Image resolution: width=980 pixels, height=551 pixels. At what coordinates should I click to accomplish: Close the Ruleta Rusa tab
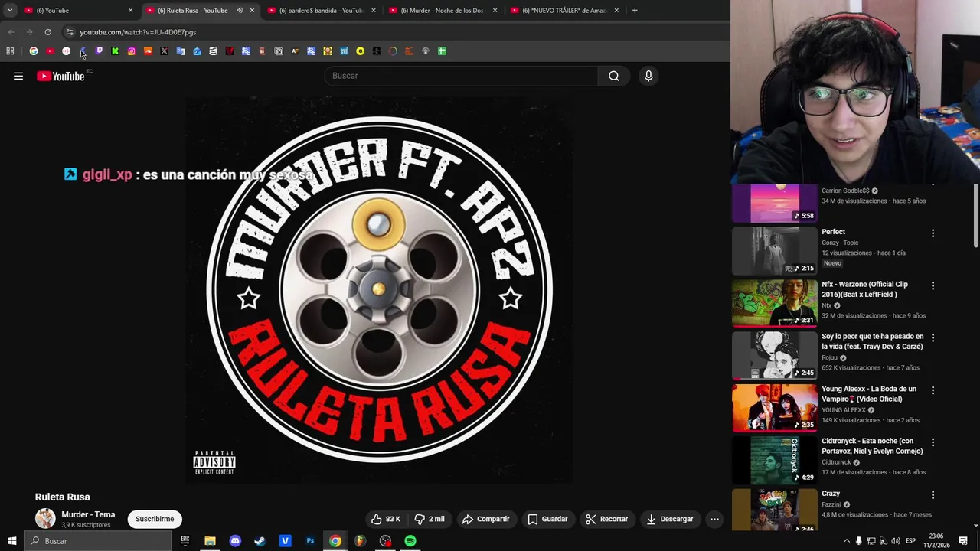(252, 11)
